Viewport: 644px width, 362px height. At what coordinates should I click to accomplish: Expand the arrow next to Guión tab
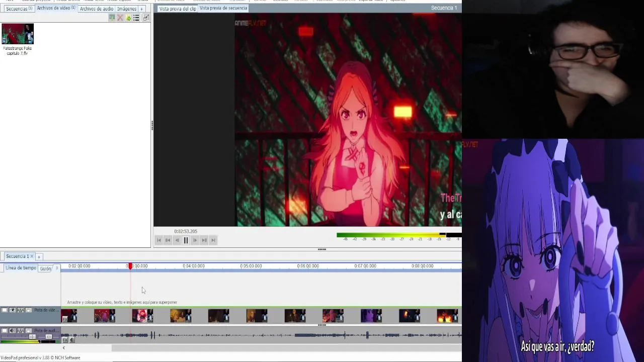57,268
